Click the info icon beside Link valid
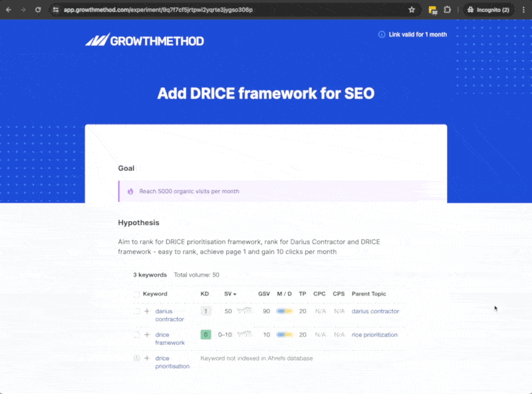Image resolution: width=532 pixels, height=394 pixels. tap(382, 35)
